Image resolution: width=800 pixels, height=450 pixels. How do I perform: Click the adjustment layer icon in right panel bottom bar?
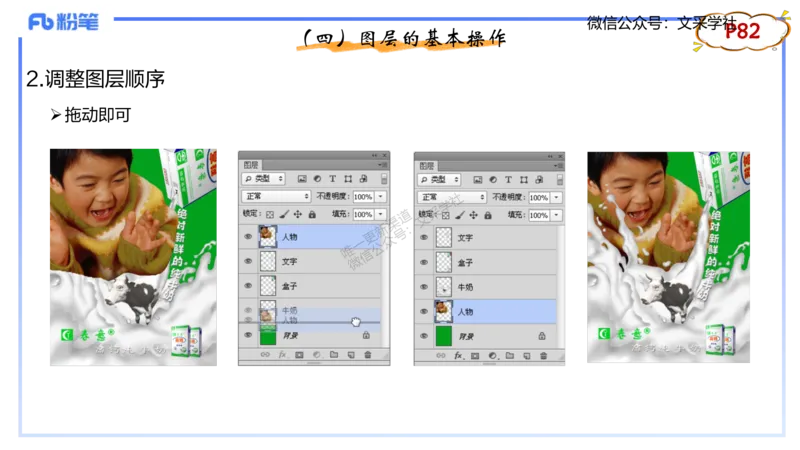point(491,355)
